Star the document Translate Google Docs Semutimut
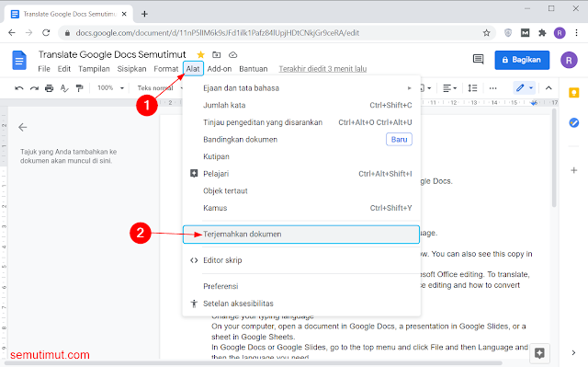 (200, 55)
